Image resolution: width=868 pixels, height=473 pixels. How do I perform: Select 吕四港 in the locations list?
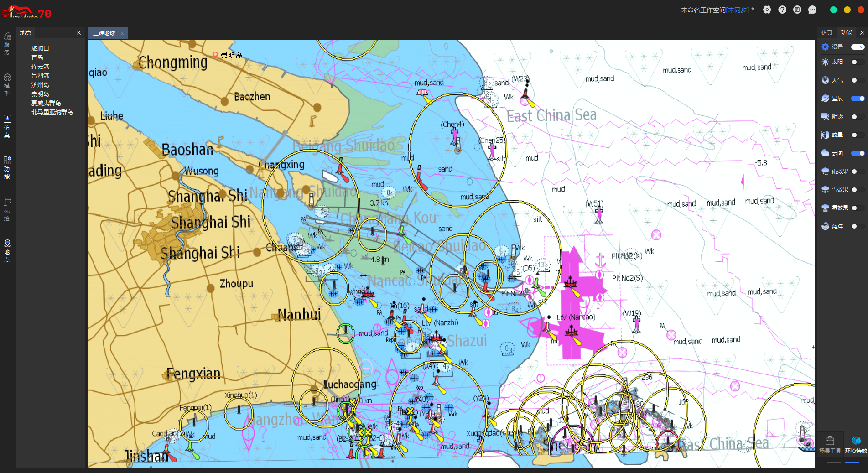(x=40, y=76)
